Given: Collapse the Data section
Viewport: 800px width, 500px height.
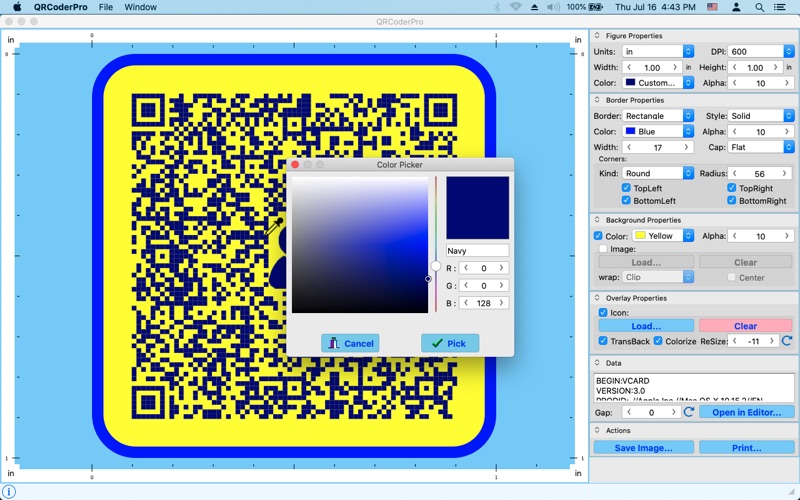Looking at the screenshot, I should click(597, 363).
